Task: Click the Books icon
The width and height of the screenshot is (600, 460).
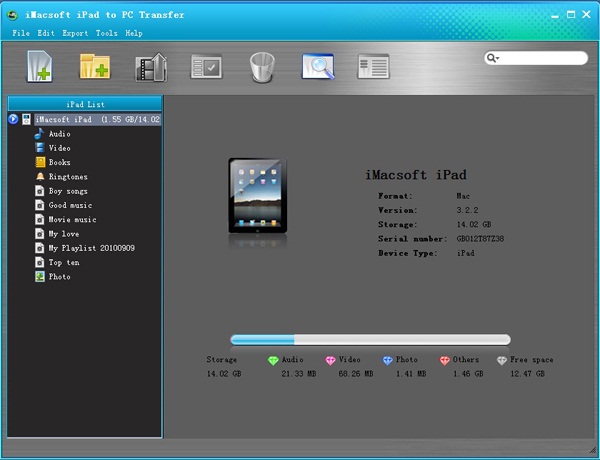Action: click(40, 162)
